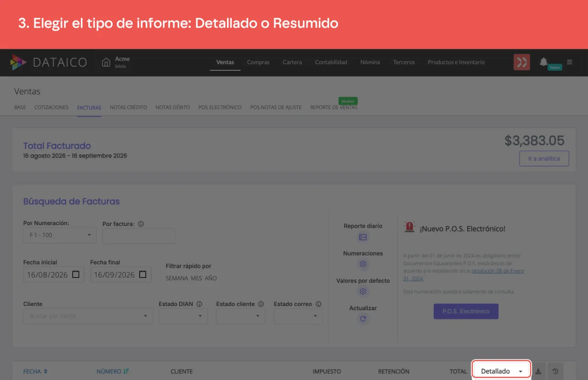Click the Fecha final date field

121,274
